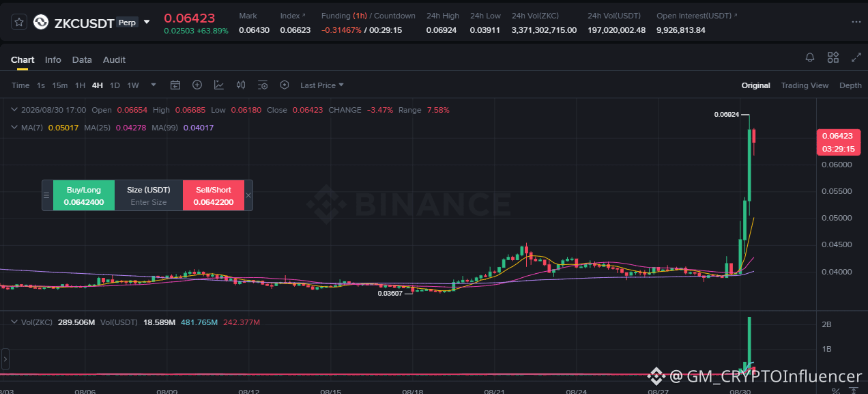Switch to the Data tab
The image size is (868, 394).
click(82, 60)
